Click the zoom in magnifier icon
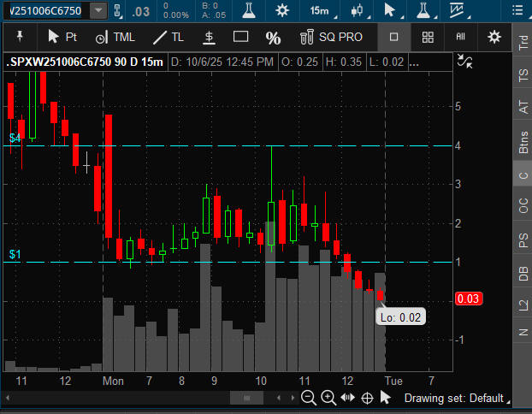The width and height of the screenshot is (532, 414). 328,398
